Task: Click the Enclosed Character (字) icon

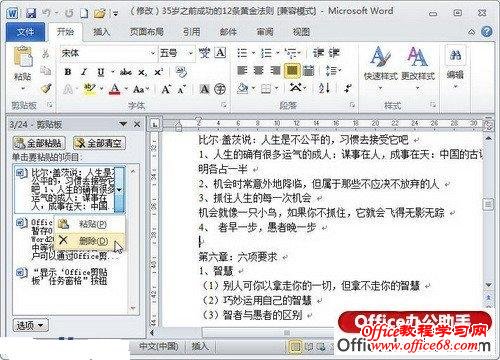Action: (220, 89)
